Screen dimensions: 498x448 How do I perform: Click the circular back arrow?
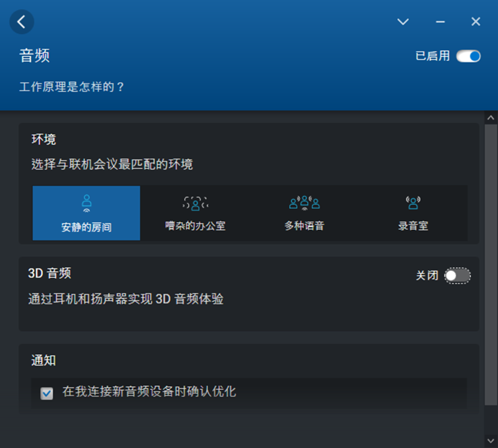click(x=22, y=22)
